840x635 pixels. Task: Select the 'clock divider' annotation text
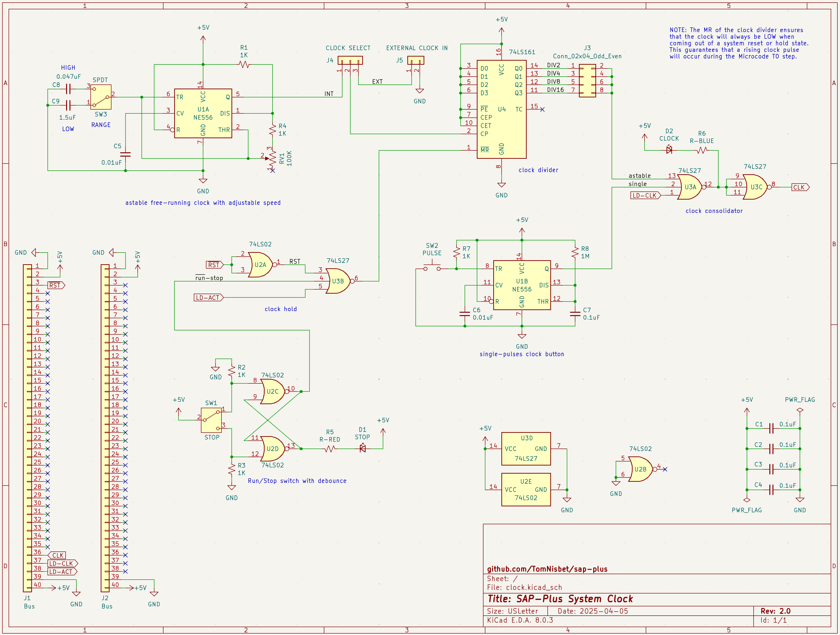pos(538,170)
